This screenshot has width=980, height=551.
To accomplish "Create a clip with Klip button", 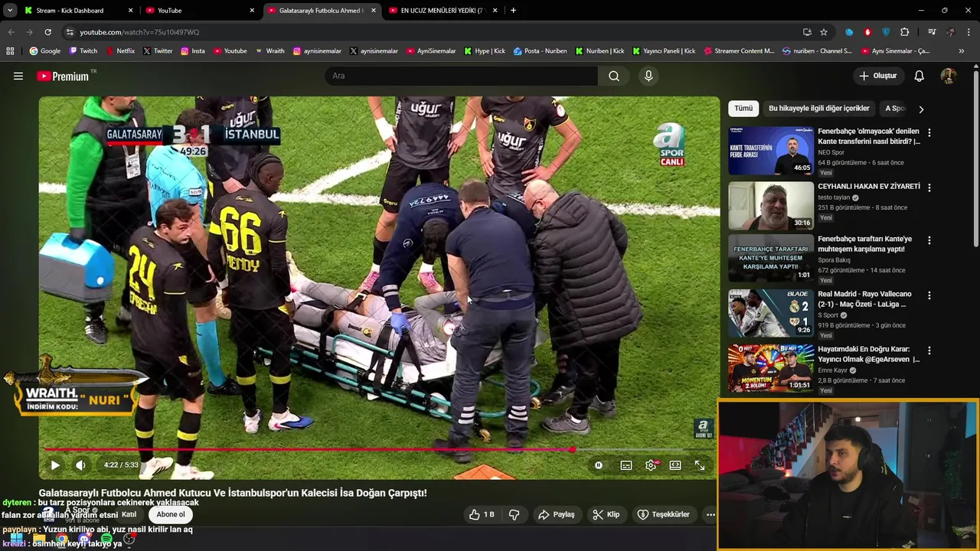I will [606, 514].
